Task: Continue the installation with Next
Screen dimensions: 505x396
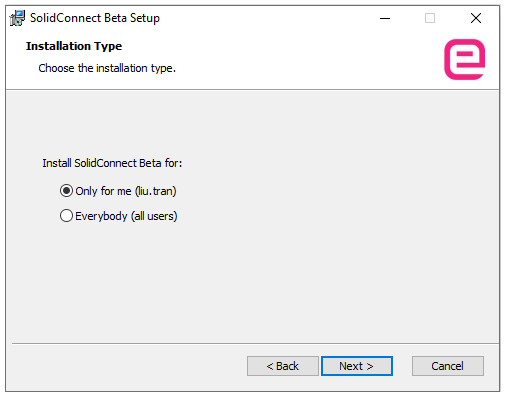Action: tap(357, 366)
